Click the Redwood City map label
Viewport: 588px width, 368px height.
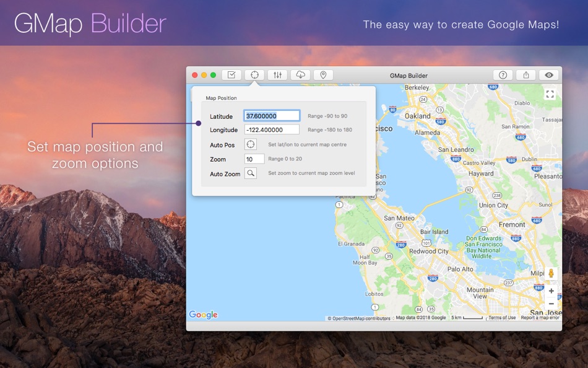[x=429, y=251]
